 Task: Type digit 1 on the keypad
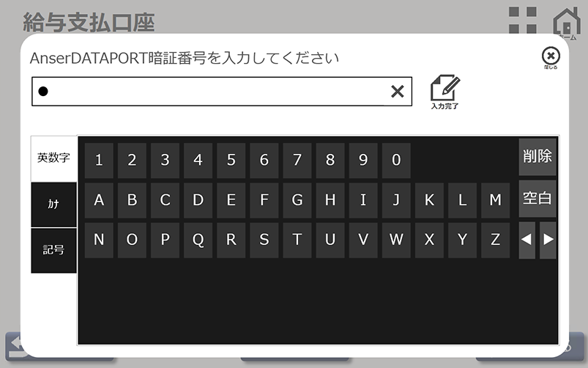coord(99,160)
